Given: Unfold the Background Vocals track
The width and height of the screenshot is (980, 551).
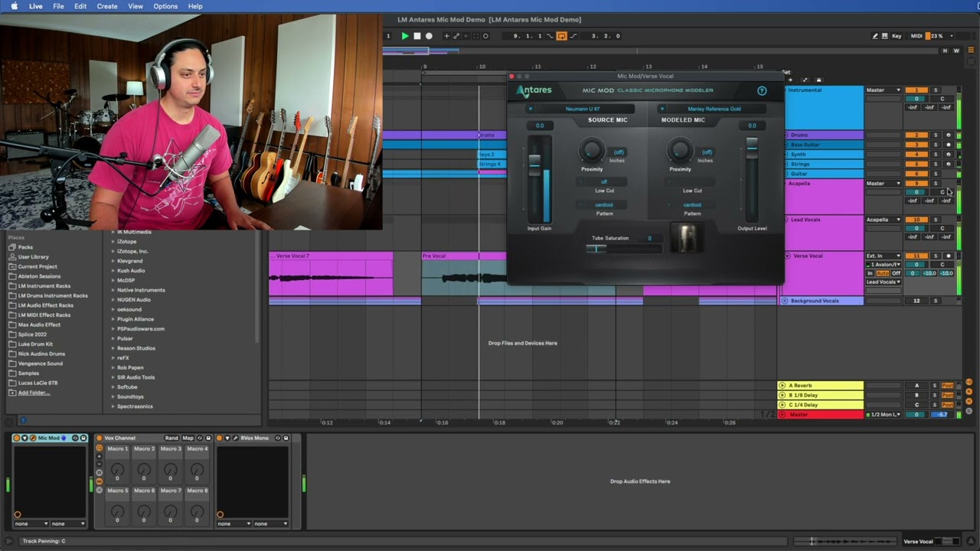Looking at the screenshot, I should click(785, 301).
